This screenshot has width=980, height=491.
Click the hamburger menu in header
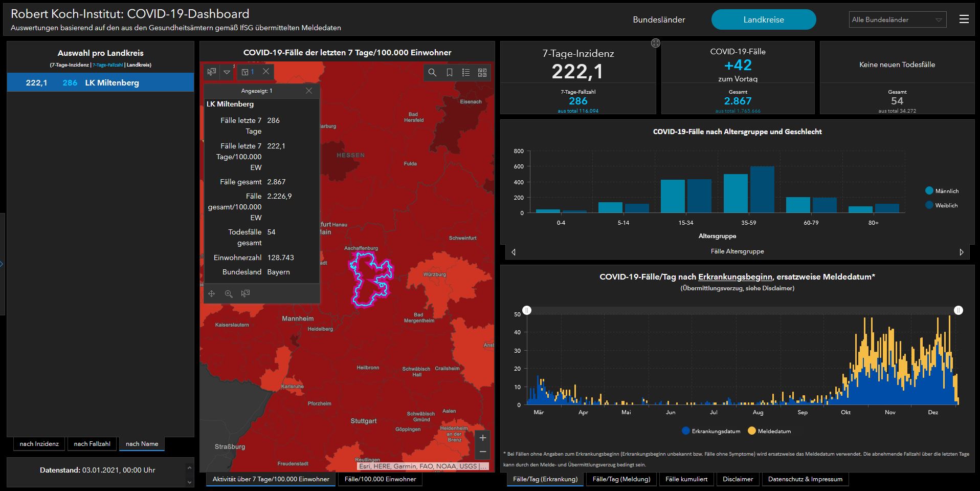(x=964, y=19)
